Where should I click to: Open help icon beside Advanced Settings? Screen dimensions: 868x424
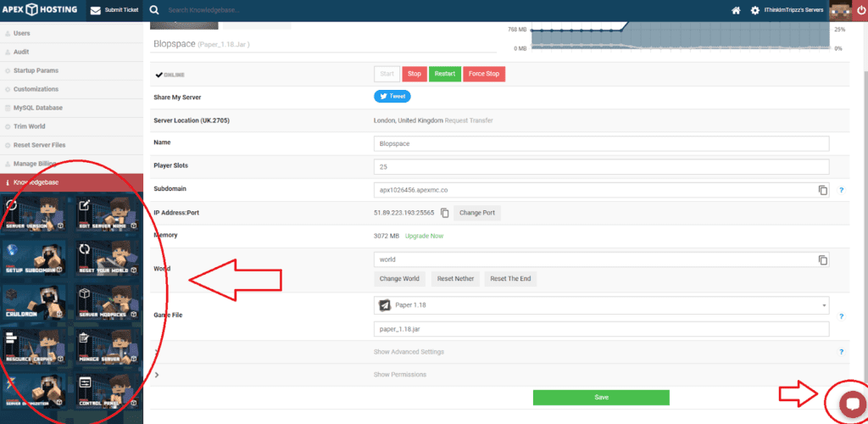click(x=841, y=351)
